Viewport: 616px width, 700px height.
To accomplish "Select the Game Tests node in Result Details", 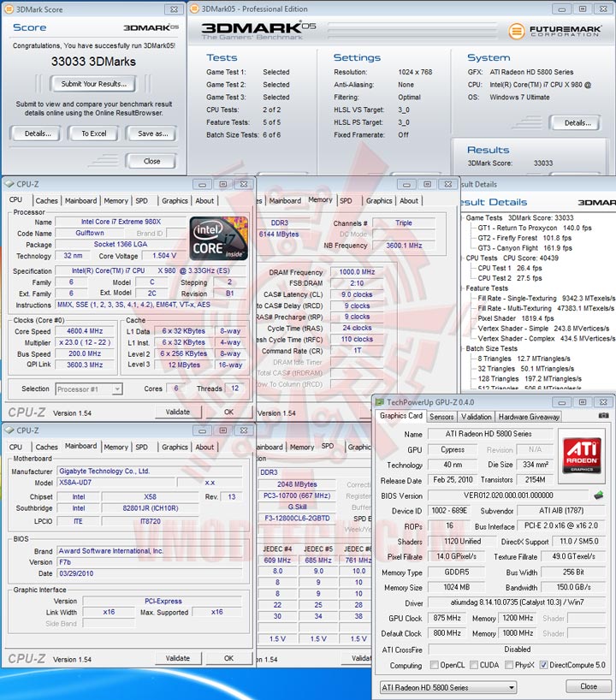I will click(484, 218).
